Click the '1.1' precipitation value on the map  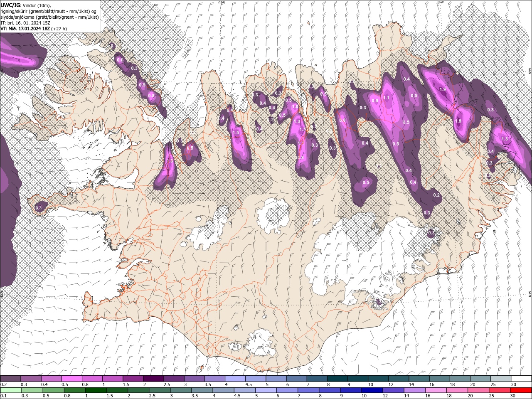(x=386, y=98)
